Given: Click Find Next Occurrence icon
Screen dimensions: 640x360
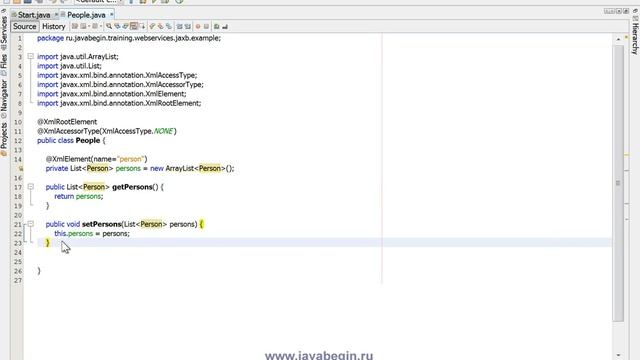Looking at the screenshot, I should (x=125, y=26).
